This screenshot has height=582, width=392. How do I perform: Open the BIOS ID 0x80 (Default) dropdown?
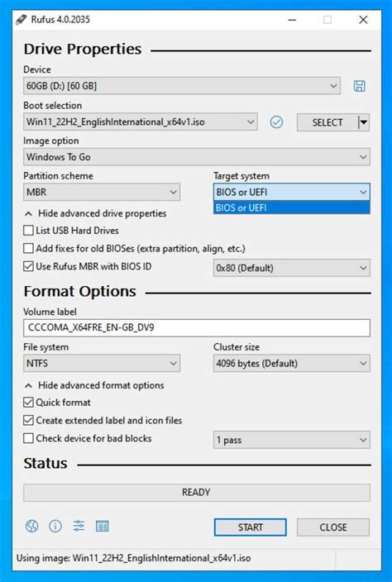tap(292, 268)
